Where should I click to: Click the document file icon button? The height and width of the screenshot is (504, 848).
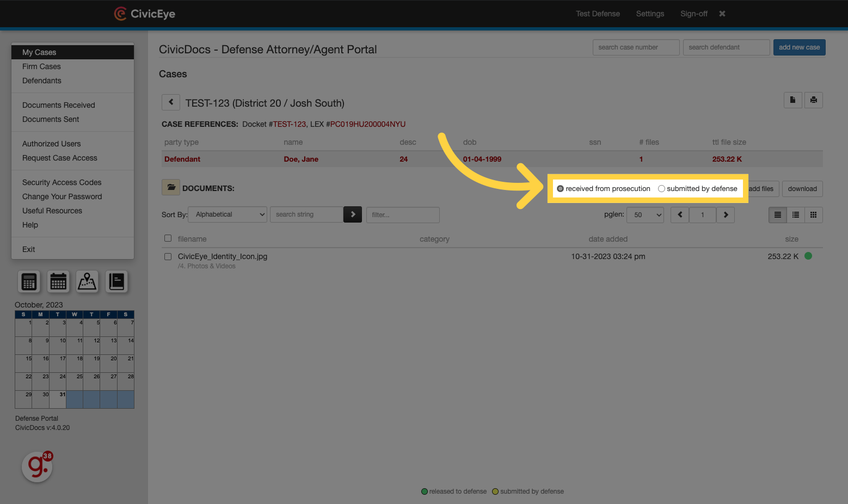(x=792, y=100)
